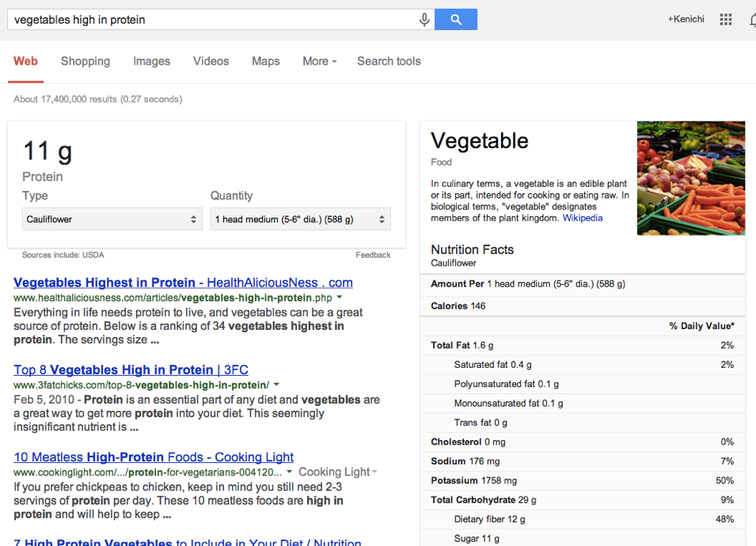Viewport: 756px width, 546px height.
Task: Expand the More search options menu
Action: pos(320,61)
